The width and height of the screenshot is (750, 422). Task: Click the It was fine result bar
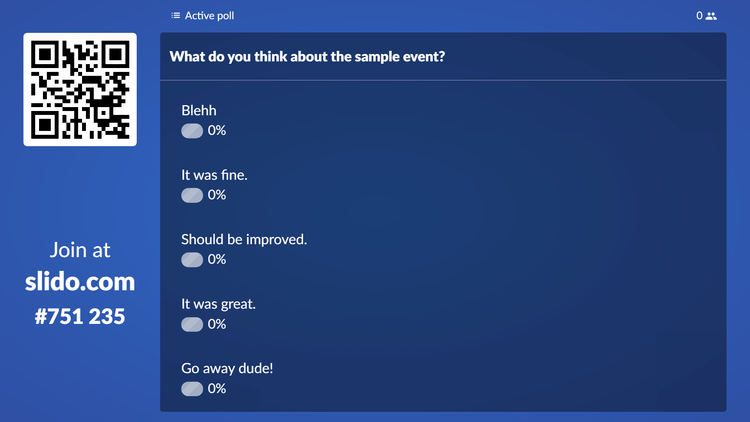(x=192, y=195)
